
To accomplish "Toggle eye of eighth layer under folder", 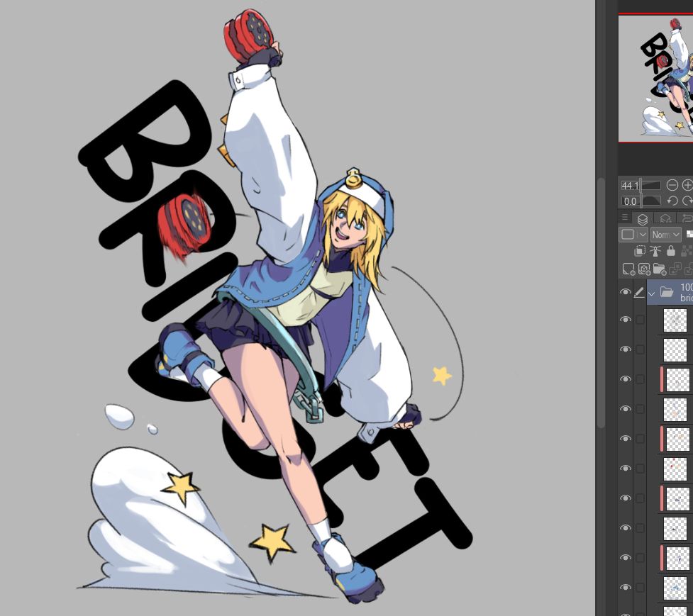I will (x=625, y=527).
